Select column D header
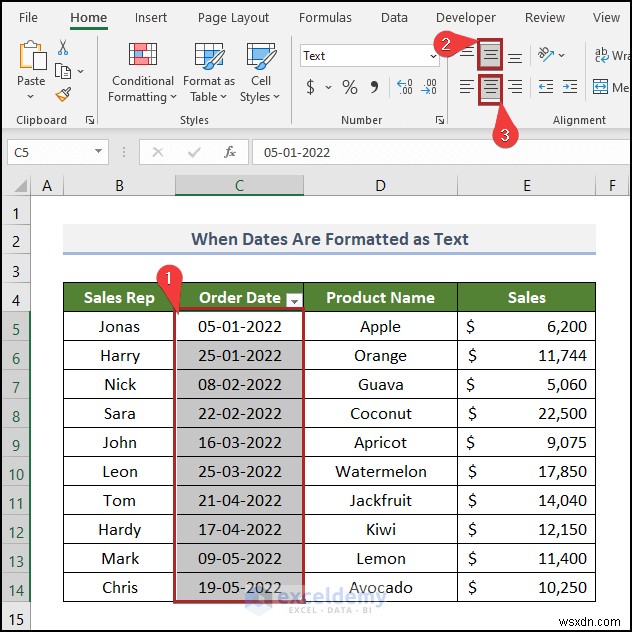 point(380,186)
